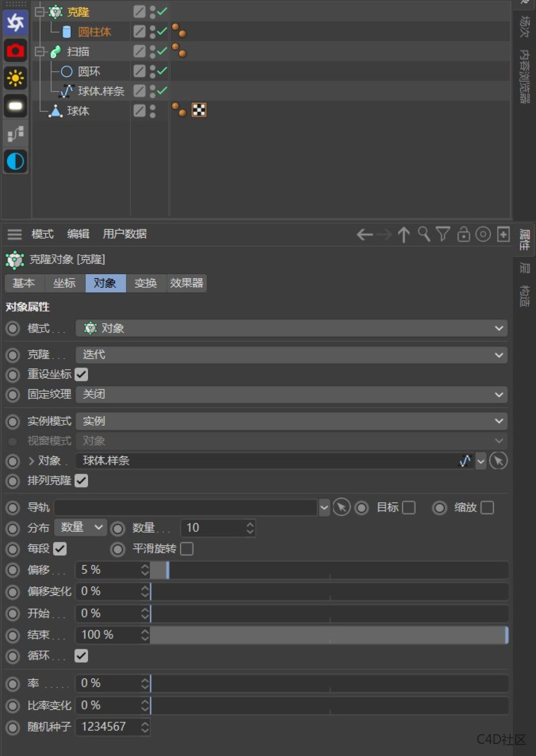The image size is (536, 756).
Task: Adjust the 开始 slider at 0%
Action: 329,614
